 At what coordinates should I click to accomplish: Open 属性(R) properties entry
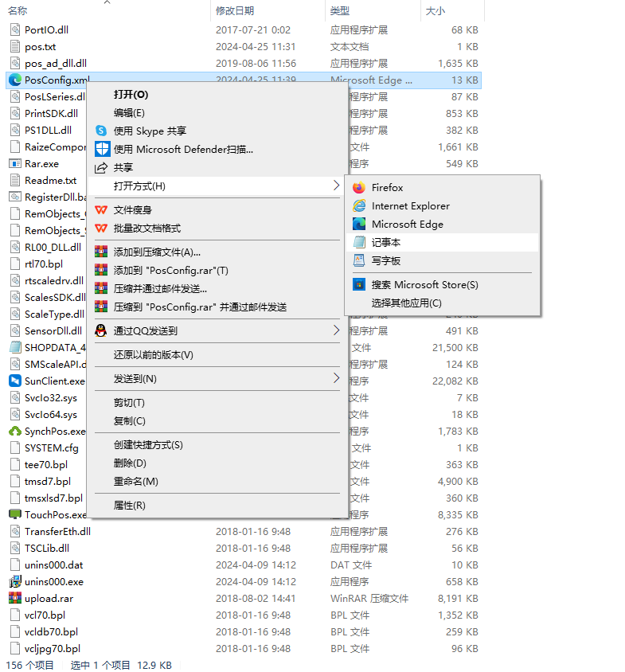point(130,506)
